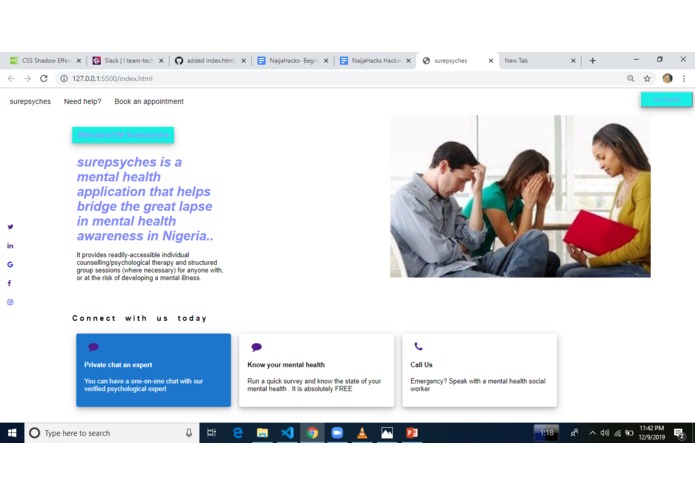This screenshot has width=695, height=494.
Task: Open Photos app from taskbar
Action: (387, 433)
